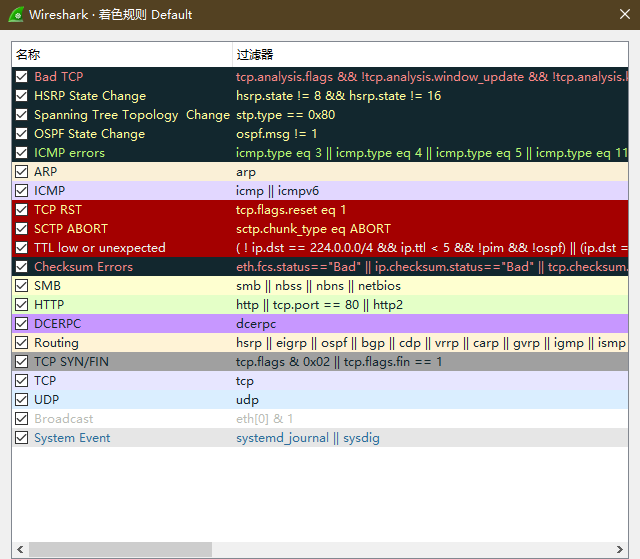
Task: Disable the System Event rule checkbox
Action: pos(21,438)
